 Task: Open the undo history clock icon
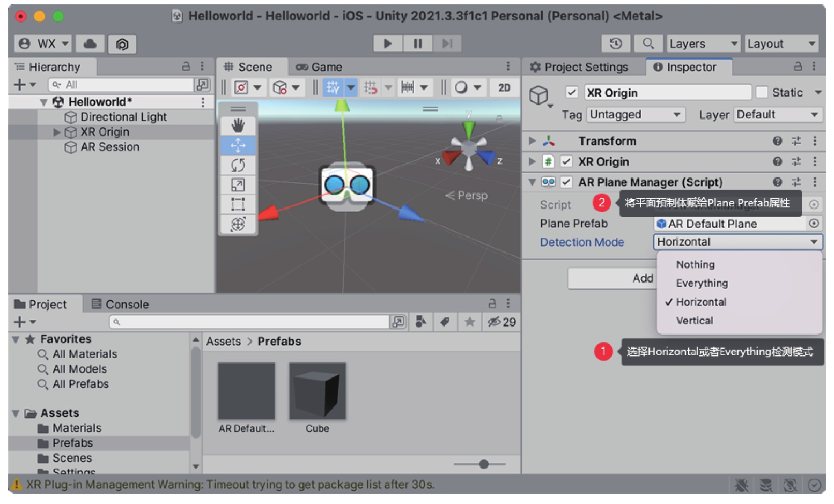pyautogui.click(x=616, y=43)
